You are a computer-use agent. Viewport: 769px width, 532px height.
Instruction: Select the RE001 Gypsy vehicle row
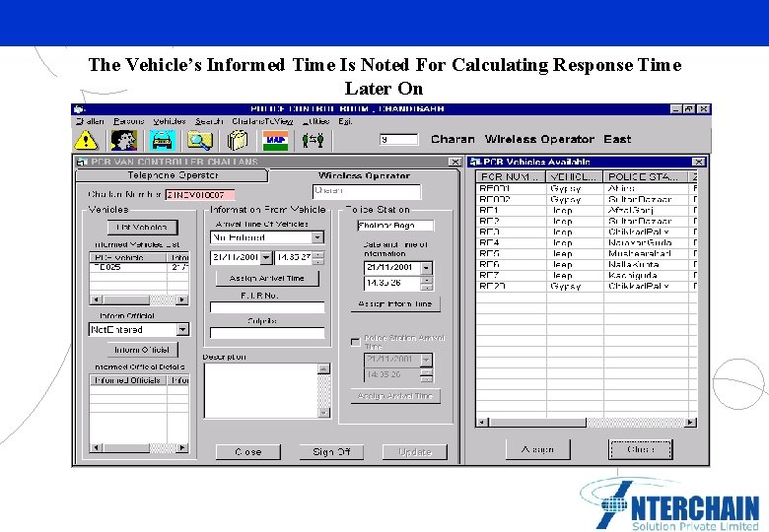click(586, 188)
